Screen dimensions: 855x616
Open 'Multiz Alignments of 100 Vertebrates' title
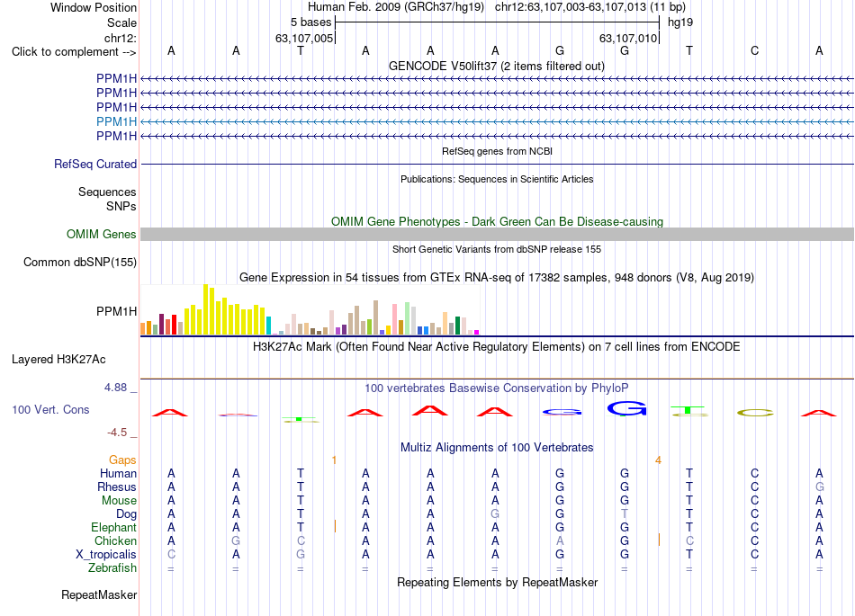click(497, 448)
